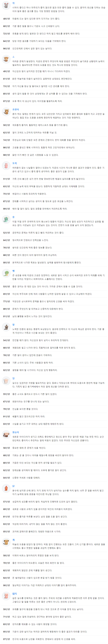This screenshot has width=108, height=644.
Task: Click the ox (소) zodiac icon
Action: tap(6, 59)
